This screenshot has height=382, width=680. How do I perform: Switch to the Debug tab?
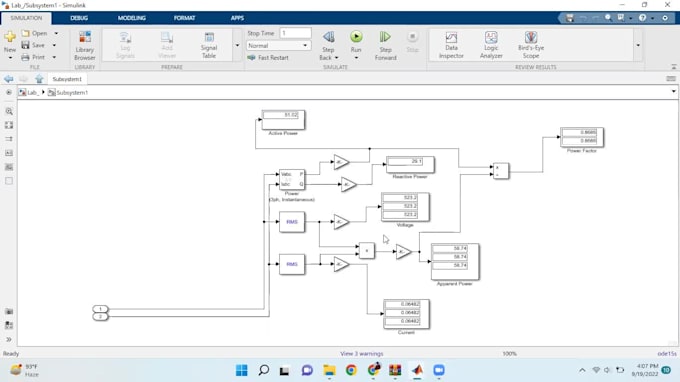(x=79, y=18)
